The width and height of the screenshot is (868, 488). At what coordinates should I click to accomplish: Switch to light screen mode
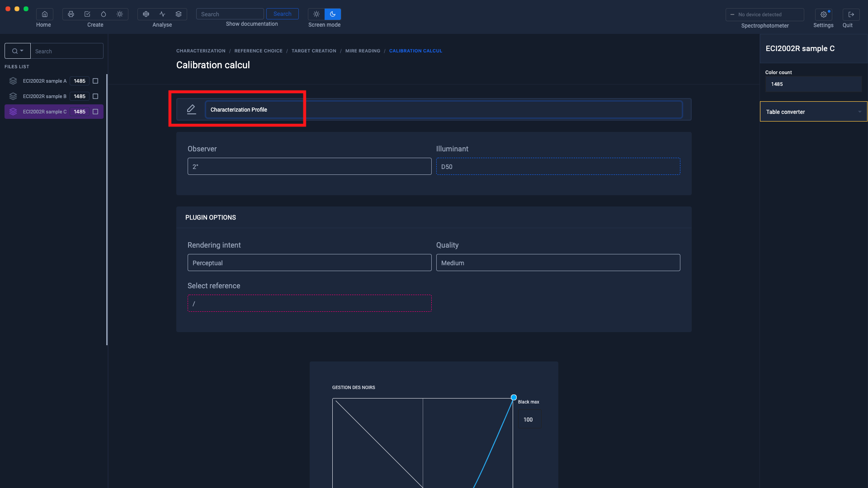316,14
